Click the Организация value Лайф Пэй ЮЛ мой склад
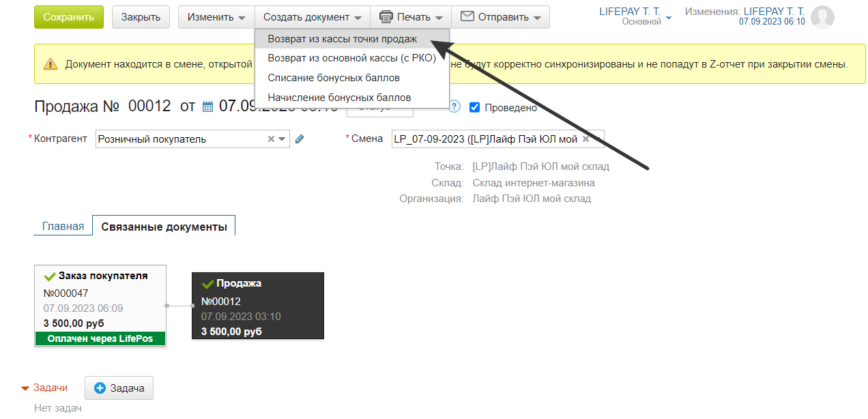Image resolution: width=868 pixels, height=419 pixels. click(532, 199)
